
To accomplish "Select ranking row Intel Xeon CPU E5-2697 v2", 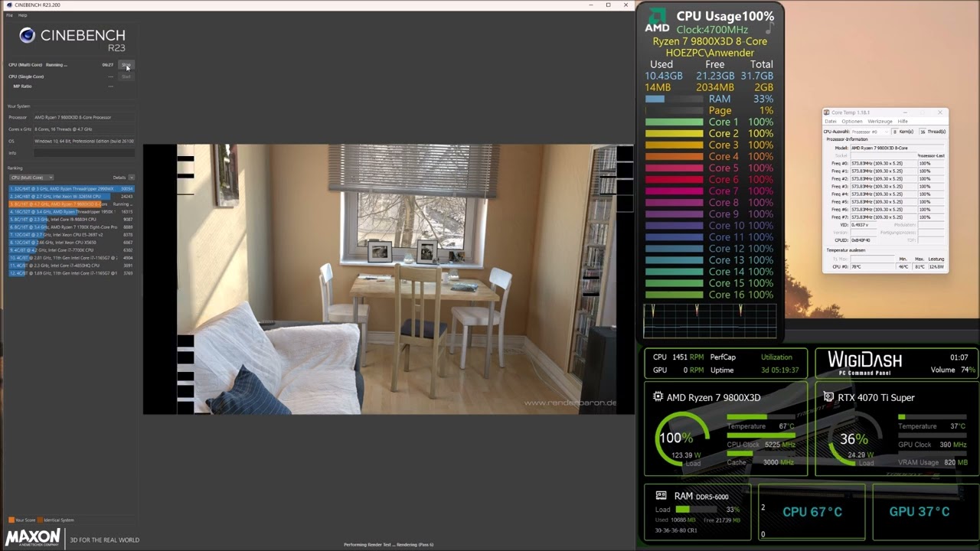I will (71, 235).
